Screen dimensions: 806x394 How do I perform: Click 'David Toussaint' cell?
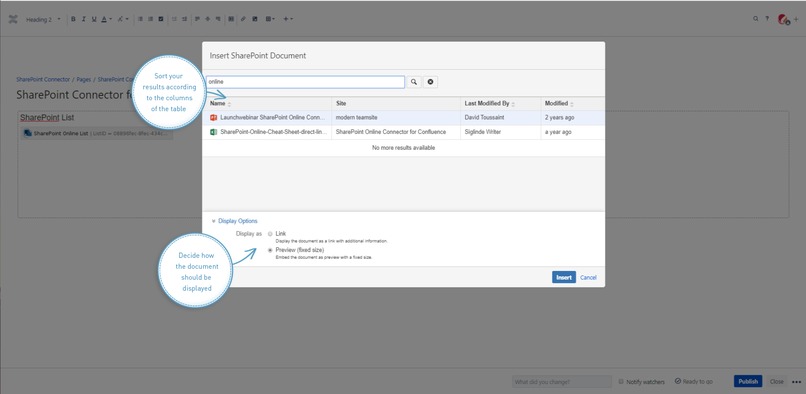(x=484, y=118)
